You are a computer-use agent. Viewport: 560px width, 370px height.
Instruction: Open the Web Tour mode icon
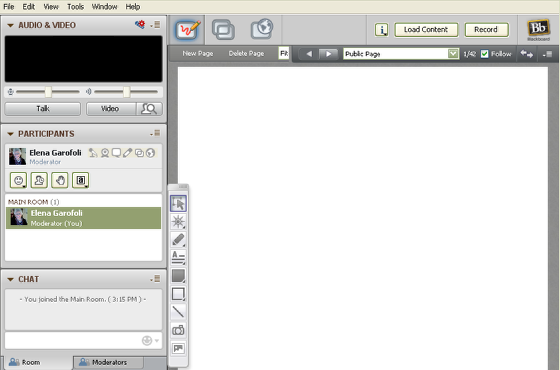262,29
